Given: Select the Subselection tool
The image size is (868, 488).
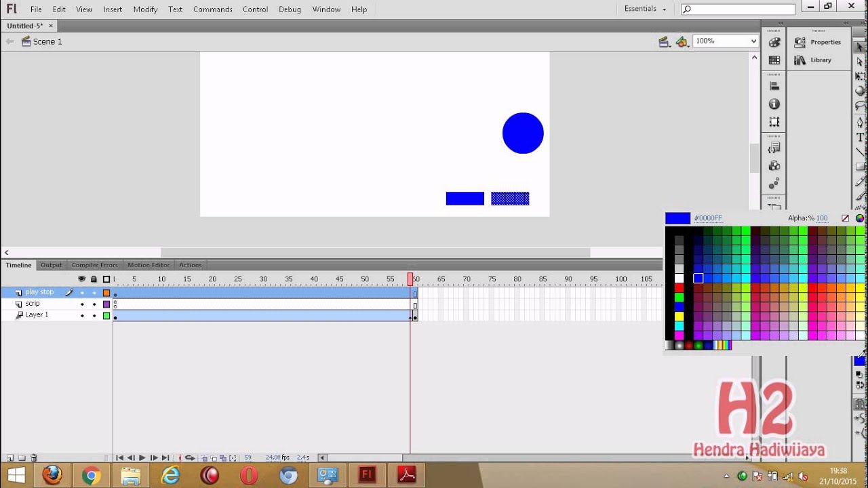Looking at the screenshot, I should tap(860, 62).
